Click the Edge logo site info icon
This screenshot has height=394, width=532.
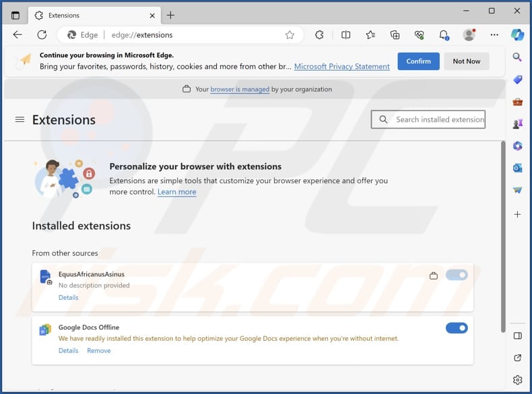[71, 34]
